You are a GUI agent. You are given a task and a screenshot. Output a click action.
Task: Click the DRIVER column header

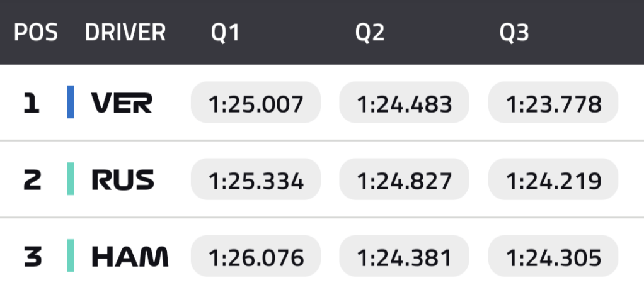(x=125, y=33)
